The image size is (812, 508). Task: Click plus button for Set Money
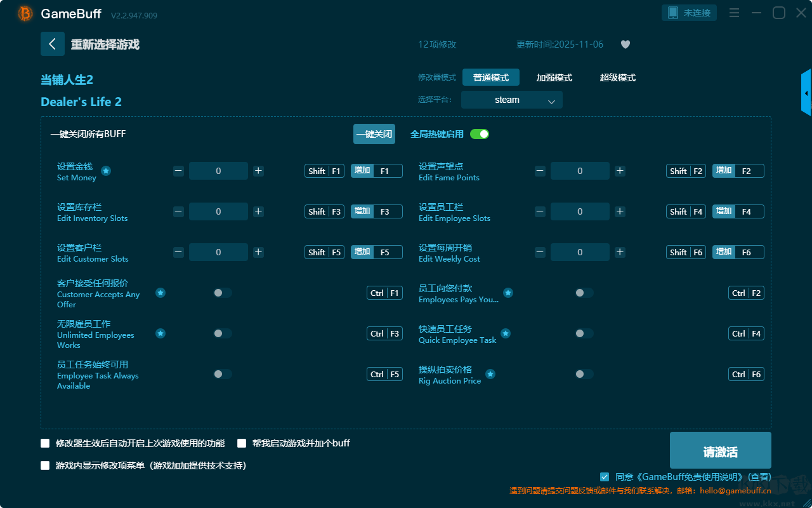pyautogui.click(x=258, y=171)
